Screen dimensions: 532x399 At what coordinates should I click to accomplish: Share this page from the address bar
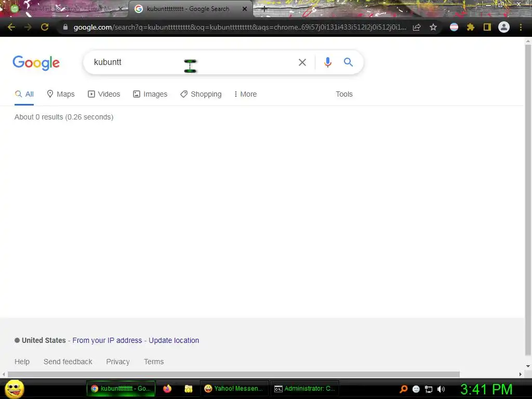click(417, 27)
